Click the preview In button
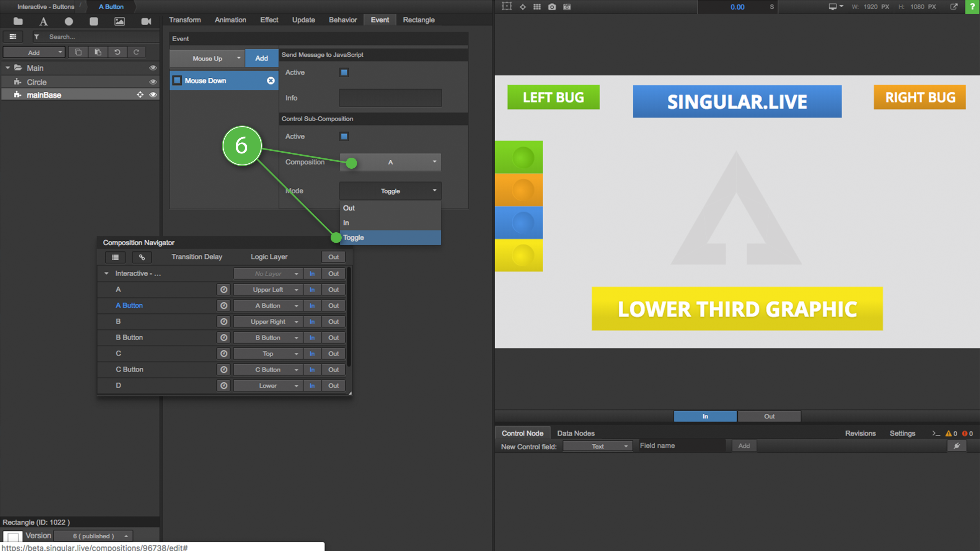980x551 pixels. (x=705, y=416)
